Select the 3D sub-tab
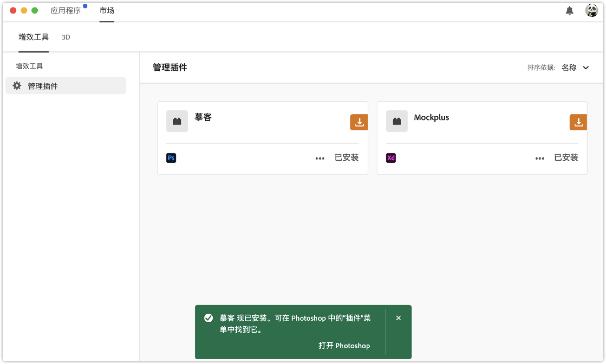This screenshot has height=364, width=606. coord(66,37)
